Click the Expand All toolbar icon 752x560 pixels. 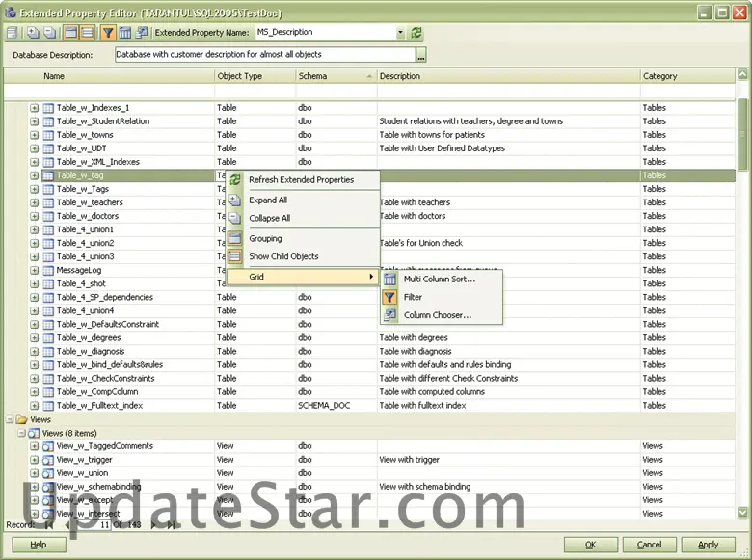click(33, 33)
